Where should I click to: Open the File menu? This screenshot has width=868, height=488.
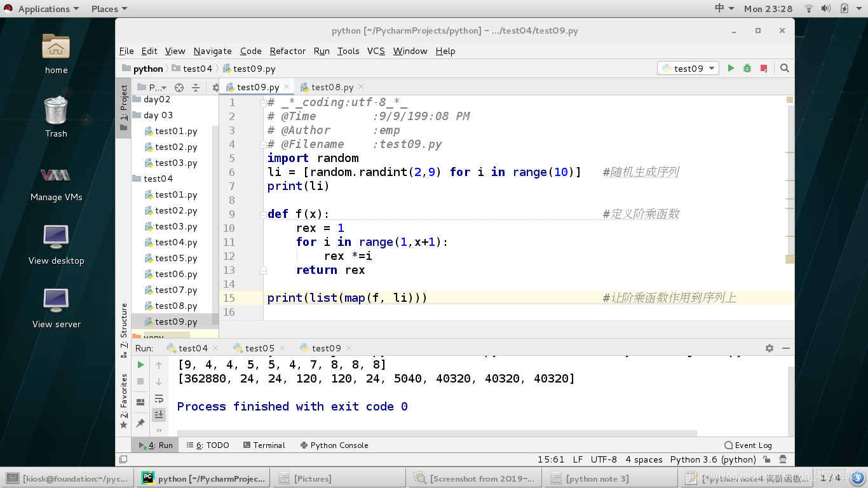[126, 51]
